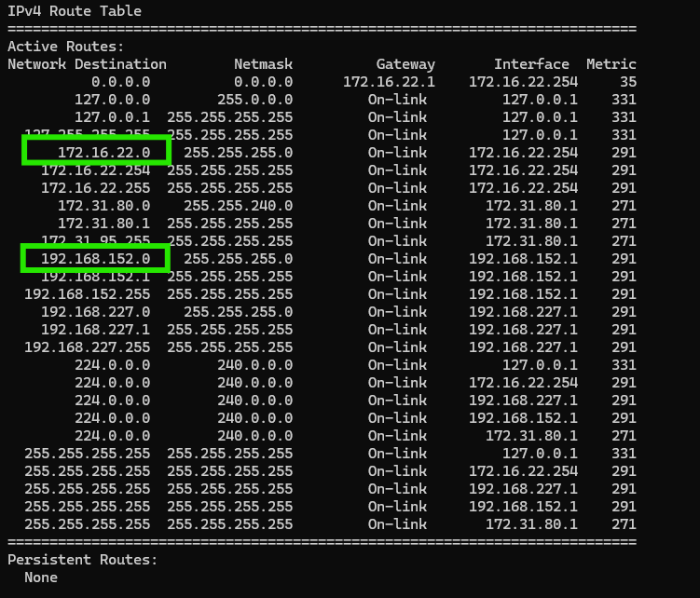This screenshot has width=700, height=598.
Task: Click the highlighted 172.16.22.0 network destination
Action: pyautogui.click(x=103, y=153)
